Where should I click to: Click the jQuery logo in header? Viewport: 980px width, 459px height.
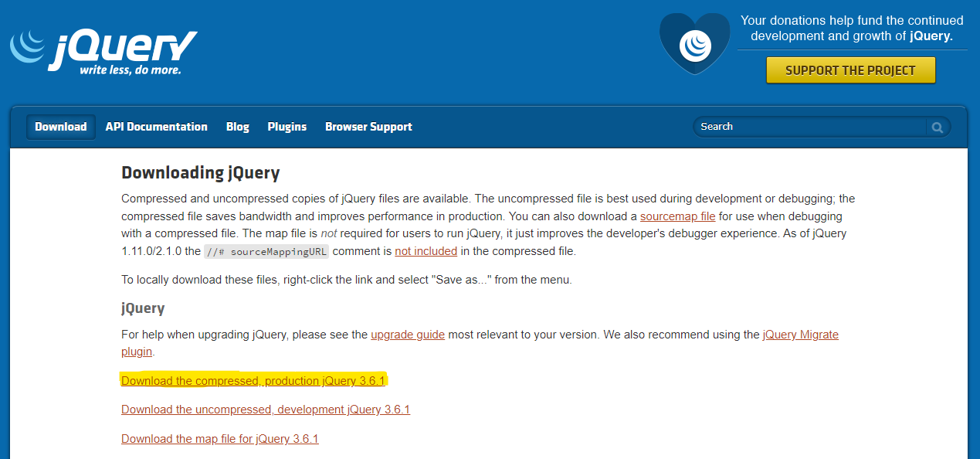click(x=103, y=52)
